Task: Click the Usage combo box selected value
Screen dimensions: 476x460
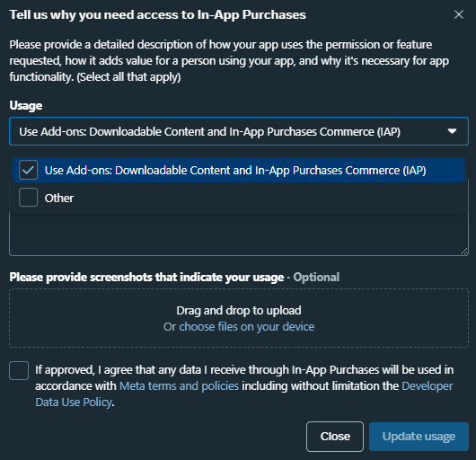Action: [210, 131]
